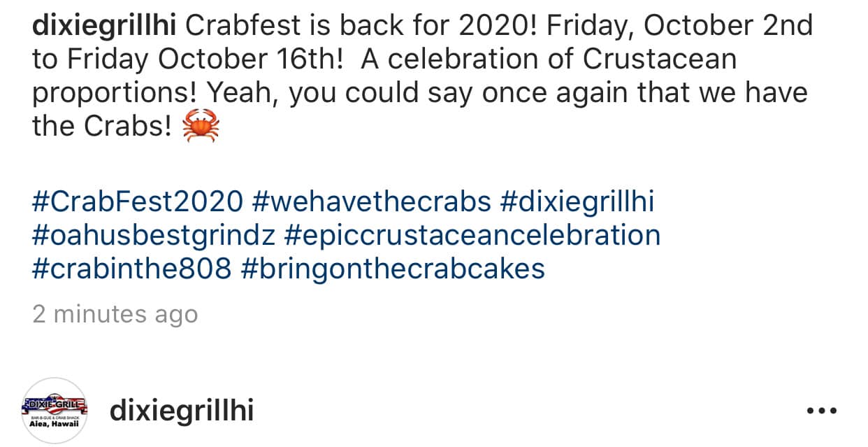Open dixiegrillhi username at the start of the caption
Screen dimensions: 868x447
(105, 27)
